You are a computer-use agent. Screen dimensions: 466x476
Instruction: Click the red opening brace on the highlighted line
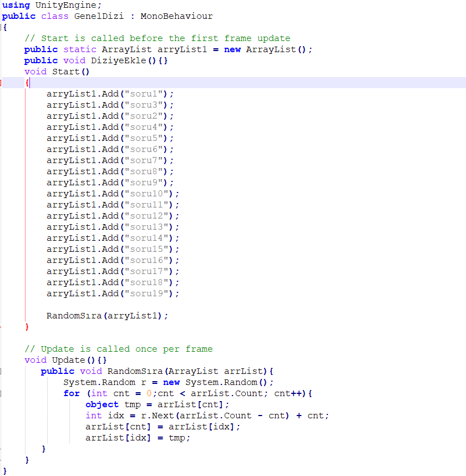pos(27,83)
